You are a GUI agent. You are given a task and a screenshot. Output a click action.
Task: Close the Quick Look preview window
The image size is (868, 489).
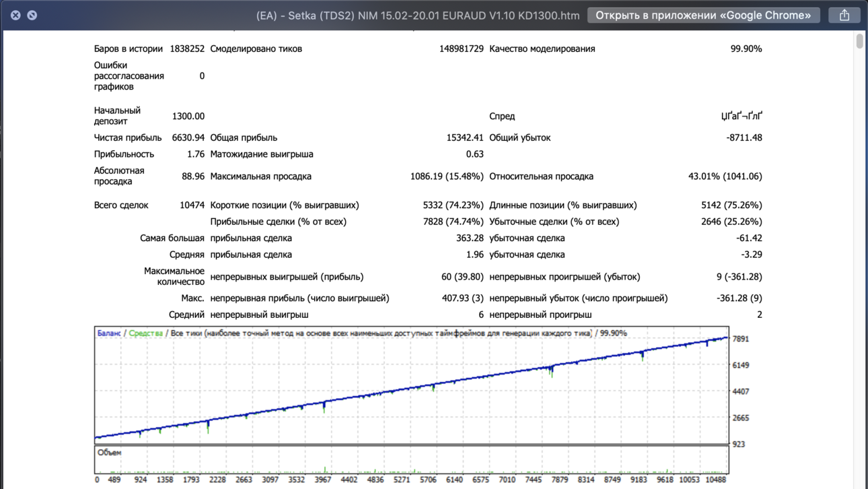15,15
